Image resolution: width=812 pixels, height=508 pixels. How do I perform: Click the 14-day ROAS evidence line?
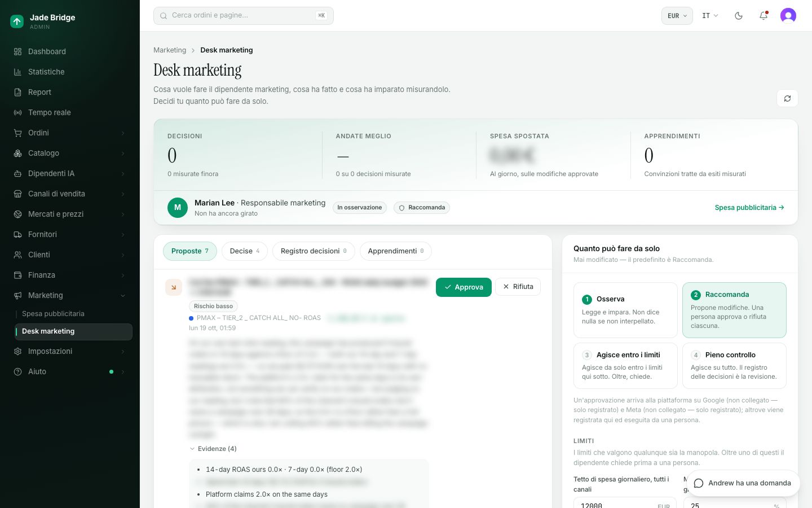(284, 470)
